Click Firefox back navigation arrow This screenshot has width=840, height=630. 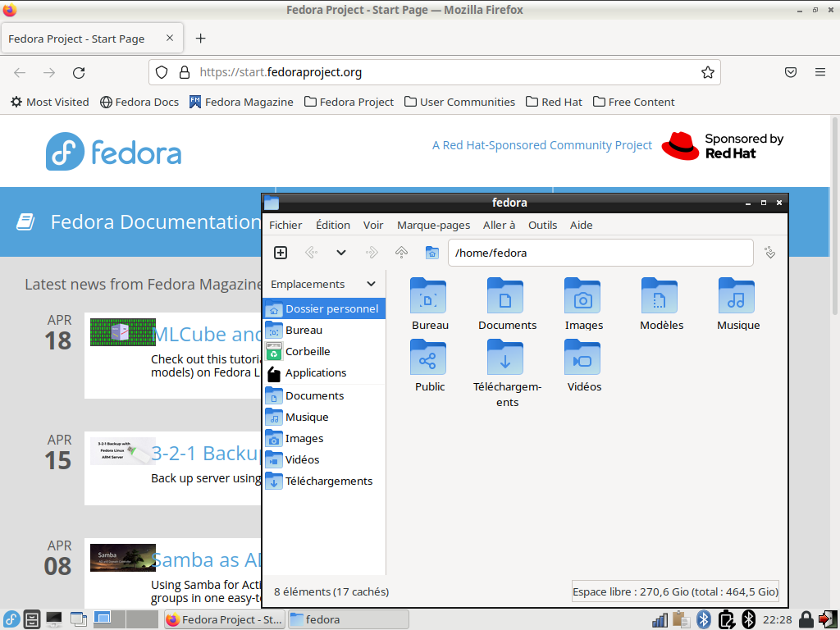click(20, 72)
